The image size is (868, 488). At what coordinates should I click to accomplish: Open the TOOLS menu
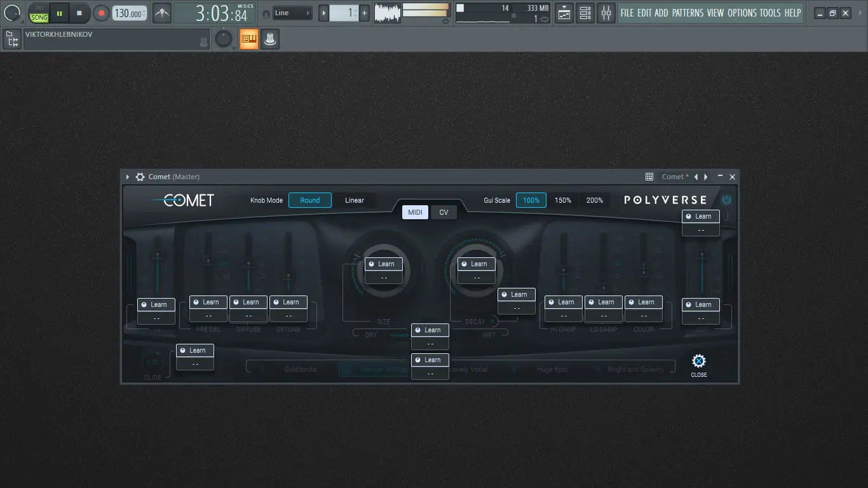[770, 13]
